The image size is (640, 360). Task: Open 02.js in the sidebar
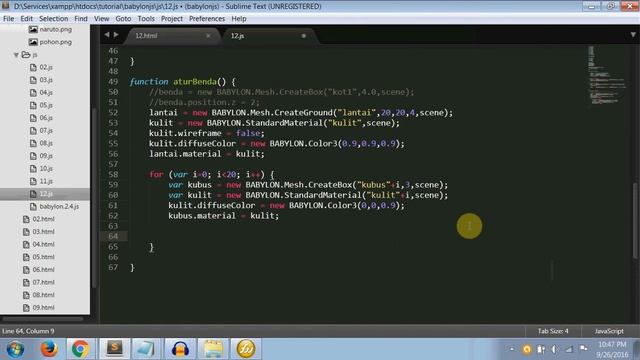pyautogui.click(x=46, y=67)
